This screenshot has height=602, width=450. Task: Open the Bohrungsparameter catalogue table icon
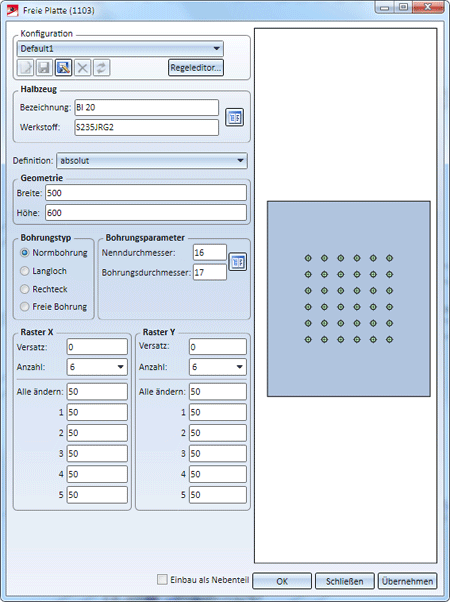click(238, 262)
